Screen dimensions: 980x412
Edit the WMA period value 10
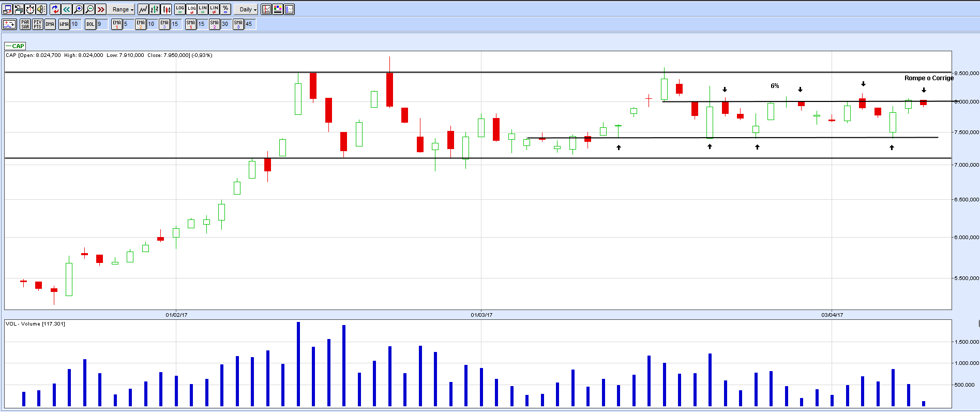[x=76, y=24]
